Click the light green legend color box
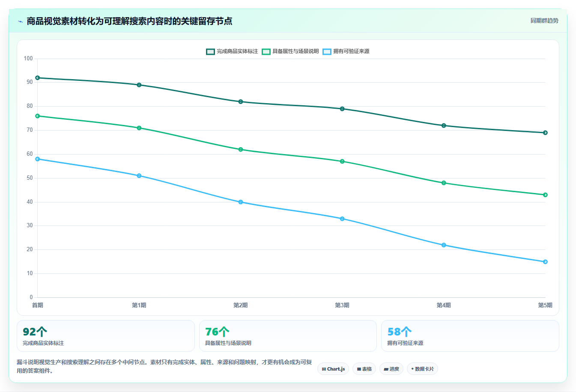The width and height of the screenshot is (576, 392). pyautogui.click(x=266, y=51)
